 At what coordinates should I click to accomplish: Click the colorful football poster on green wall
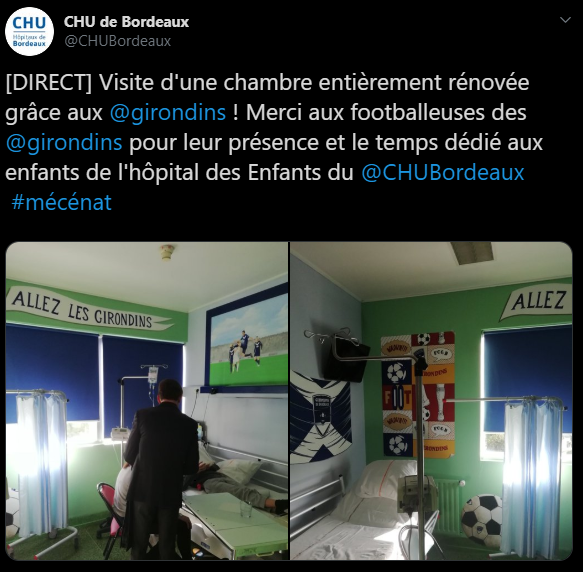point(419,394)
